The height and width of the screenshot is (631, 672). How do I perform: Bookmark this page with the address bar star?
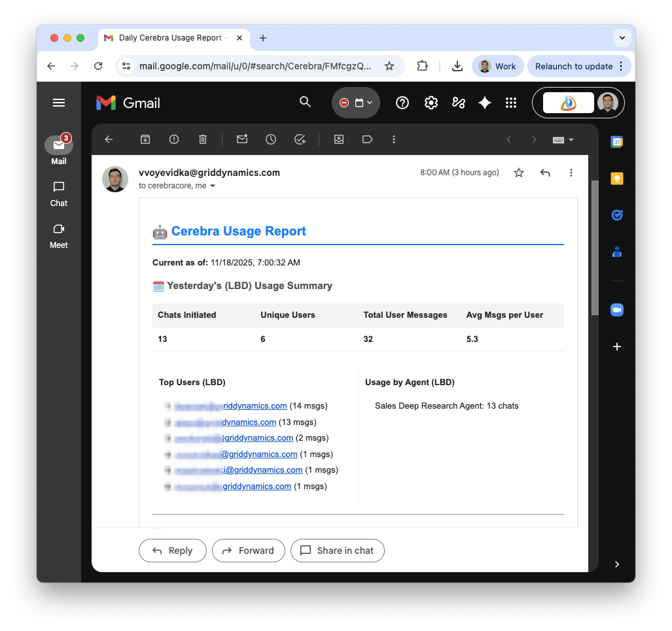click(x=389, y=66)
